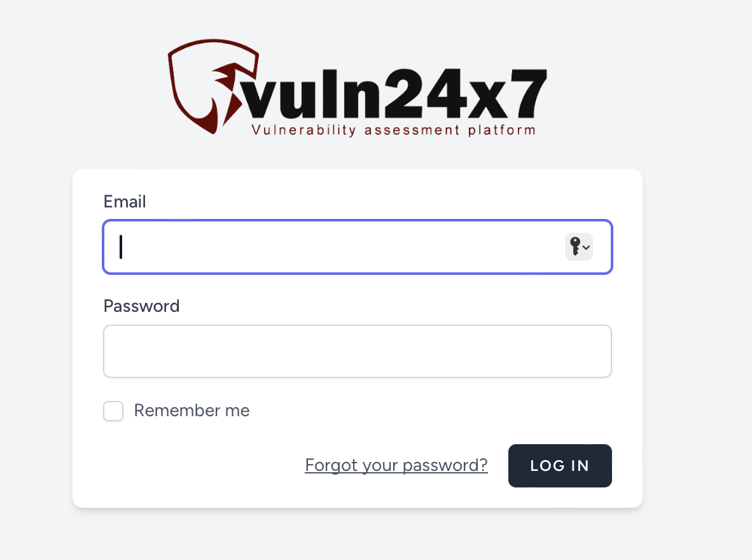
Task: Click the key autofill icon in the Email field
Action: point(575,247)
